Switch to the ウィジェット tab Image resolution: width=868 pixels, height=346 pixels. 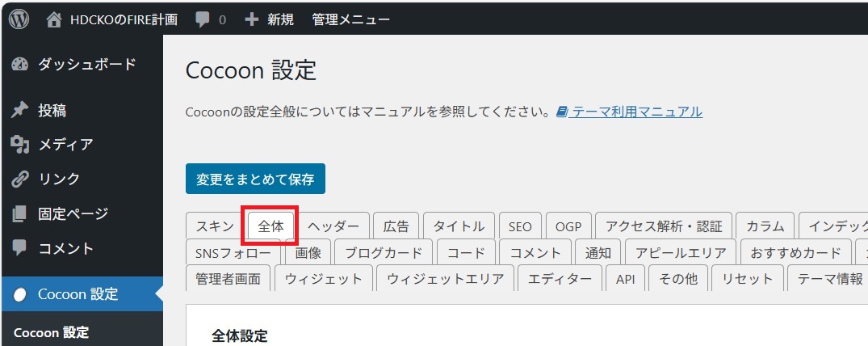click(x=324, y=278)
